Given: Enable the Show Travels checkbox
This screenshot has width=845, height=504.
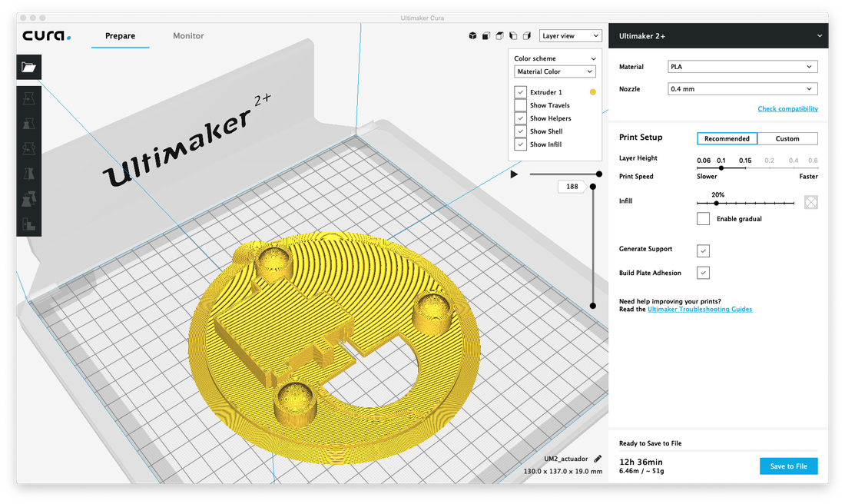Looking at the screenshot, I should point(520,105).
